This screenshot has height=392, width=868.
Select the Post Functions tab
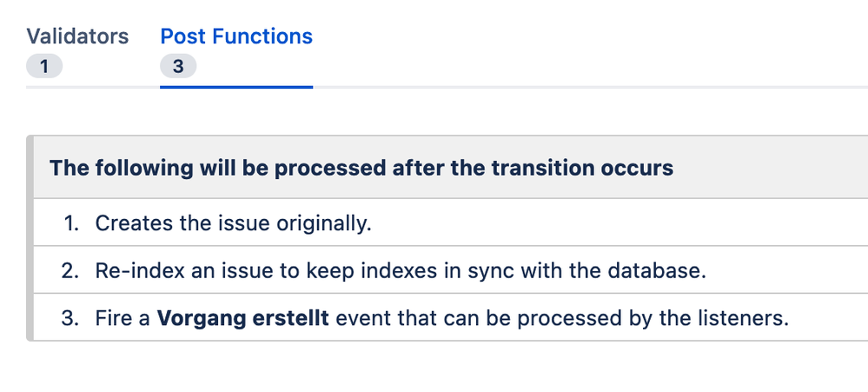(x=236, y=37)
